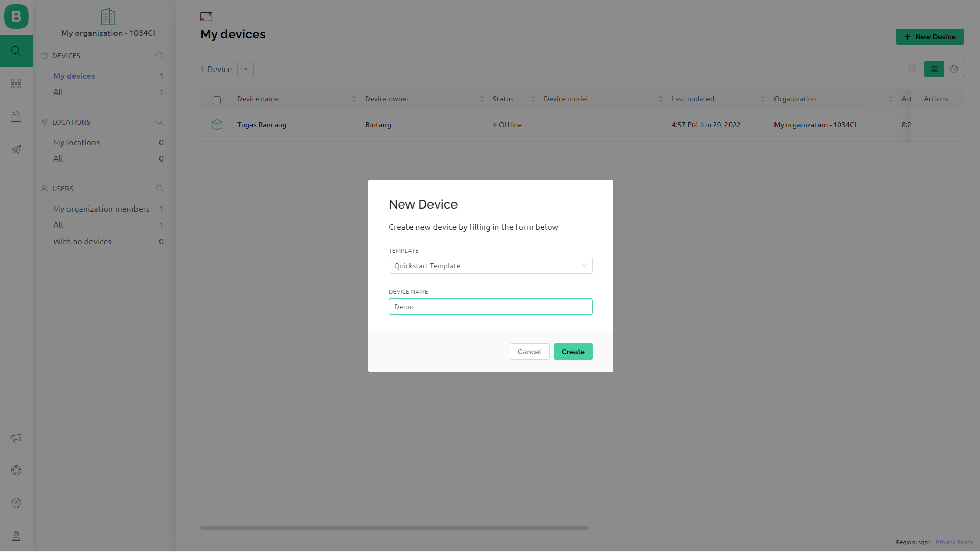
Task: Click the Cancel button
Action: (529, 352)
